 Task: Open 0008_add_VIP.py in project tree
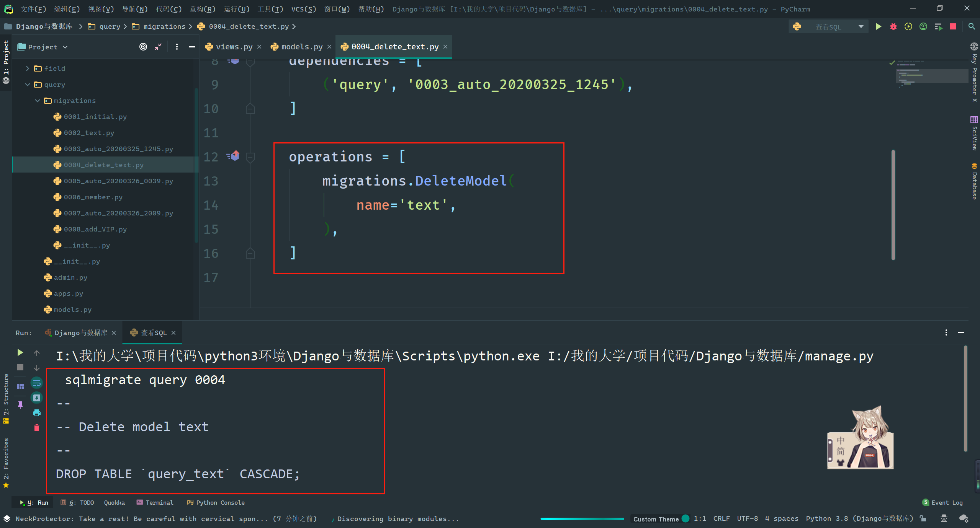click(95, 229)
